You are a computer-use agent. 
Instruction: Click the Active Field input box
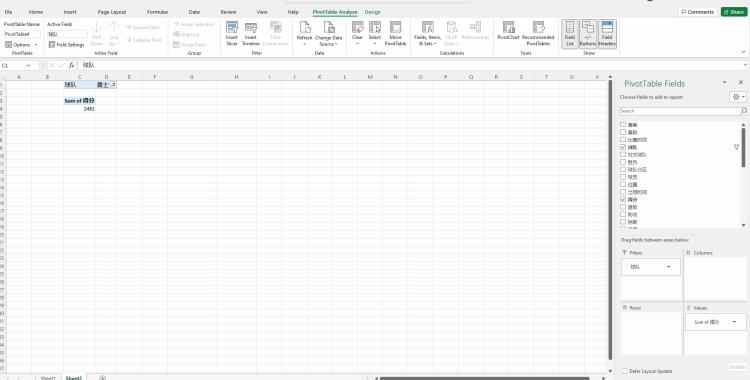click(x=67, y=34)
